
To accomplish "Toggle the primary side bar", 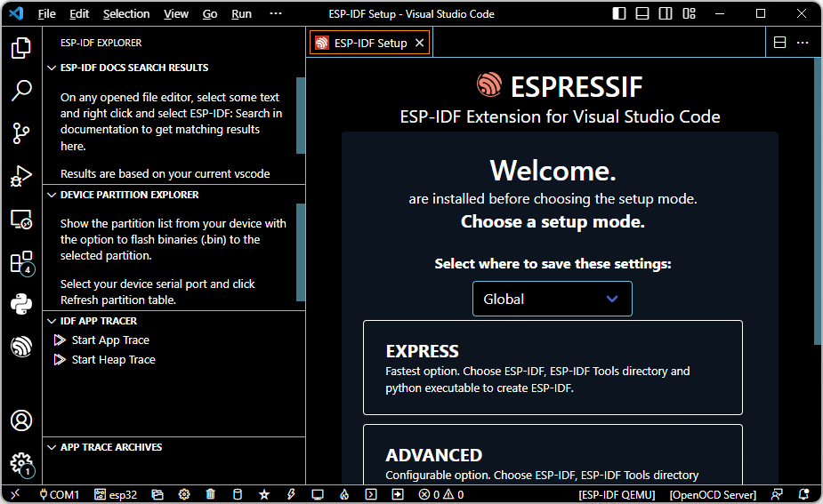I will [x=619, y=13].
